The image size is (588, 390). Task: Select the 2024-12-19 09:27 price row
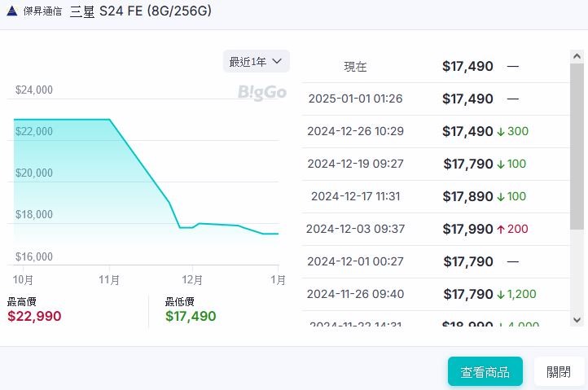pyautogui.click(x=436, y=164)
